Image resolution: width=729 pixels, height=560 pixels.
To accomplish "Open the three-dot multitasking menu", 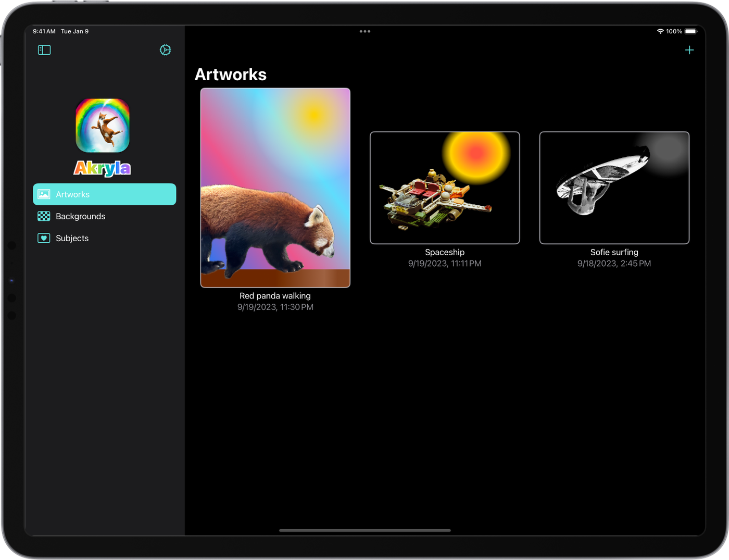I will tap(364, 31).
